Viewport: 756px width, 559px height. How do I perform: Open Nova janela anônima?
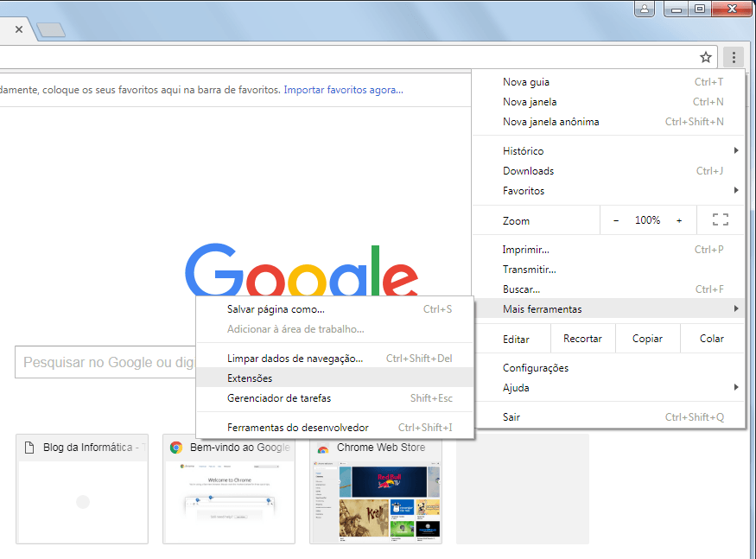(608, 122)
